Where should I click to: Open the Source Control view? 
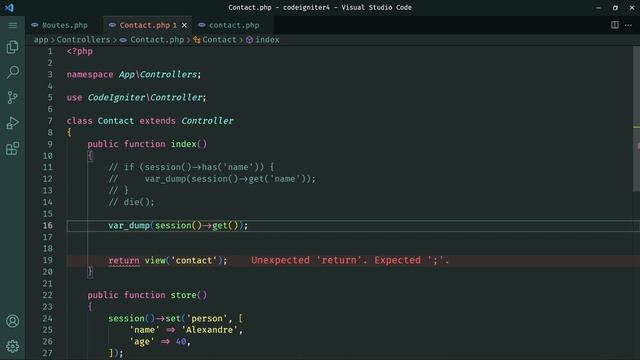(x=12, y=98)
